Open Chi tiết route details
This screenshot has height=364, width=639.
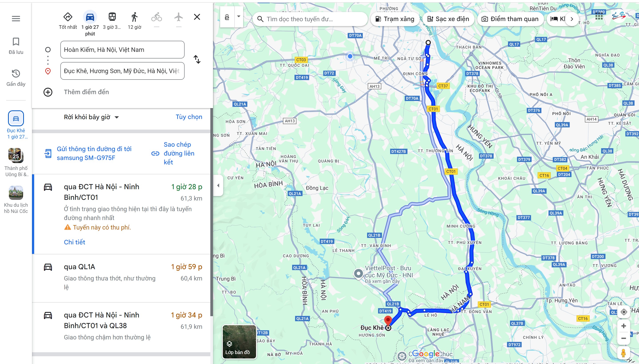pyautogui.click(x=74, y=242)
